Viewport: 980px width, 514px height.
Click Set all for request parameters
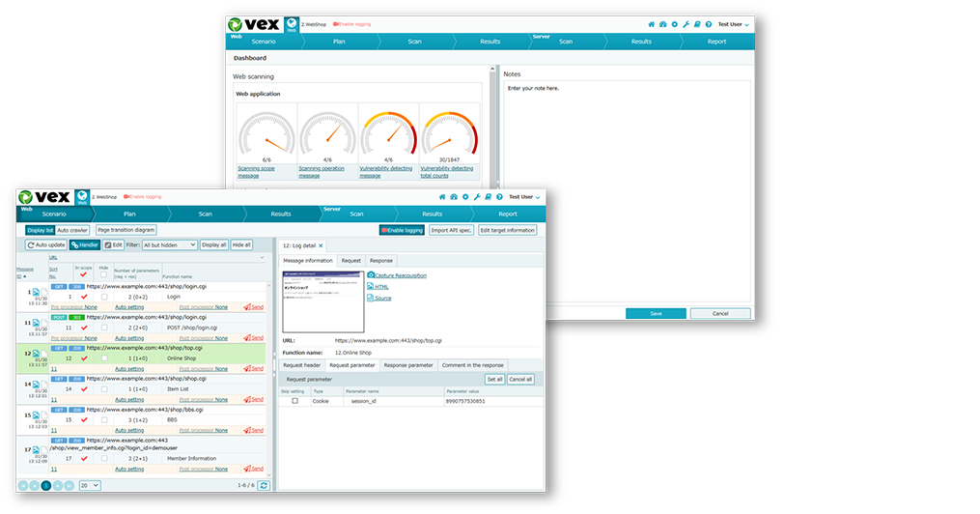coord(494,380)
